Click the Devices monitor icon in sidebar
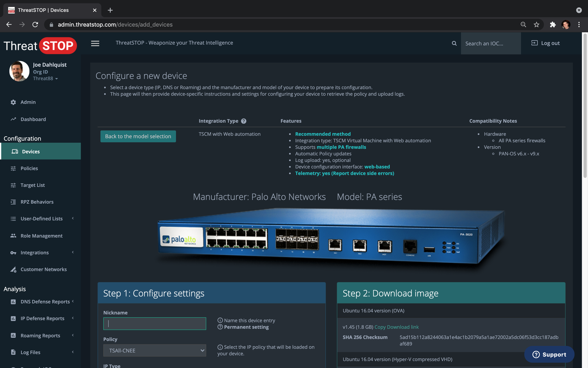The height and width of the screenshot is (368, 588). (15, 151)
